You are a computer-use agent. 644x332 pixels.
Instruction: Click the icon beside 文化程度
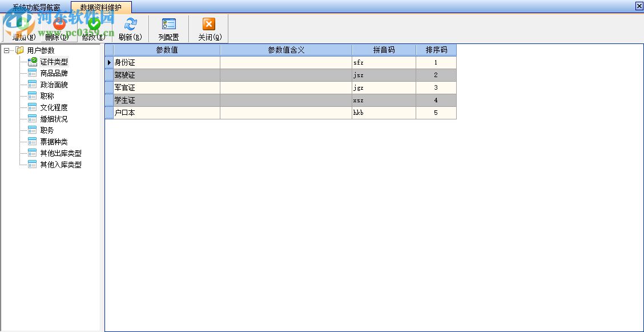[x=33, y=107]
